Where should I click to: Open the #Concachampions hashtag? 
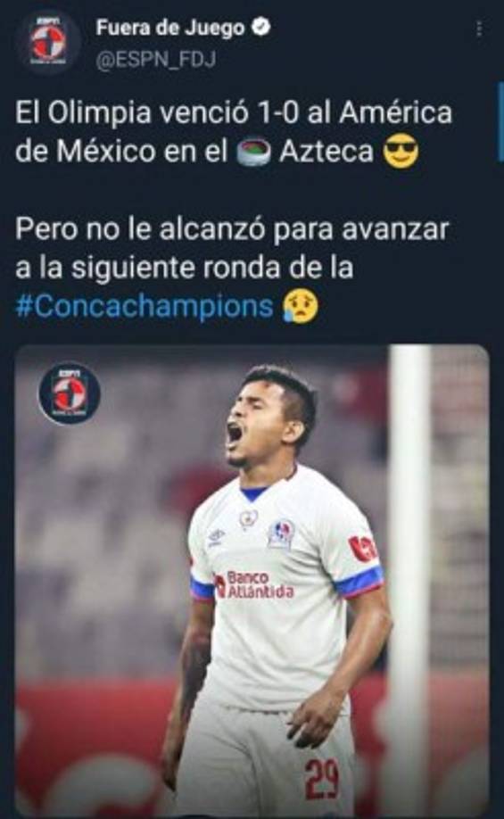(x=145, y=305)
